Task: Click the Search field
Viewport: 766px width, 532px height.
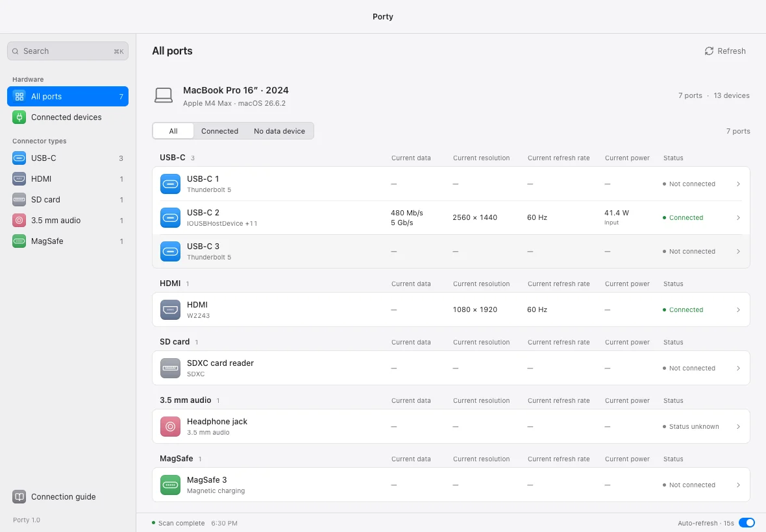Action: coord(68,51)
